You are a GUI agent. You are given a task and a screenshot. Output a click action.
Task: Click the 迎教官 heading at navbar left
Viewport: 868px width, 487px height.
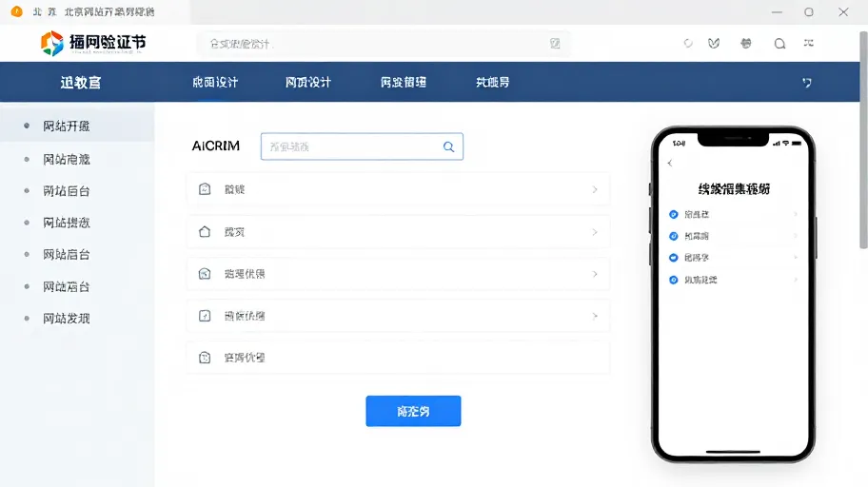pos(81,83)
